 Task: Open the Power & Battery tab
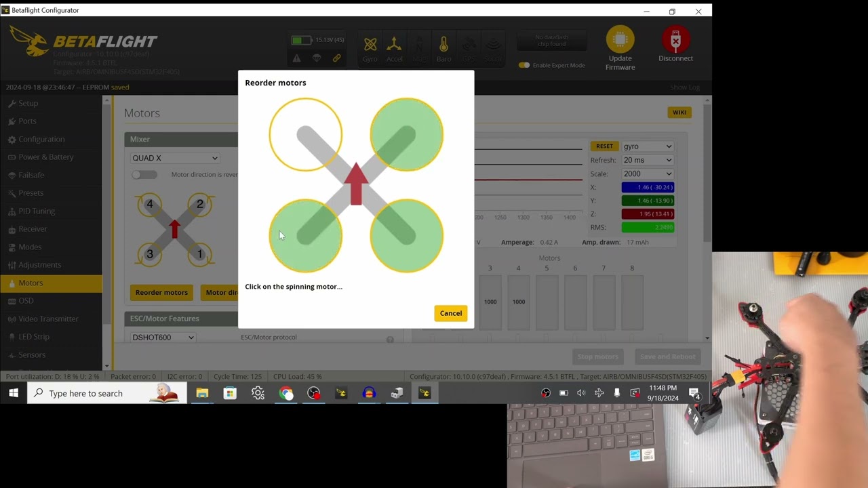(x=51, y=157)
